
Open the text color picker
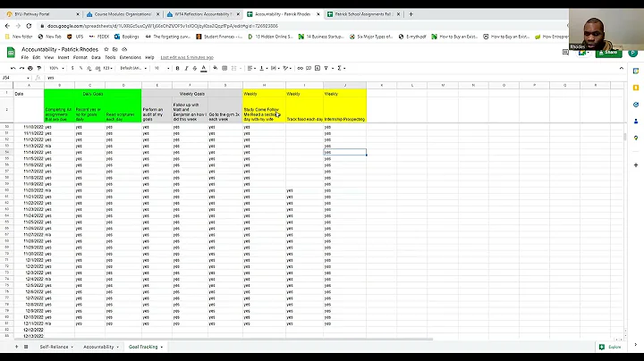pos(204,69)
